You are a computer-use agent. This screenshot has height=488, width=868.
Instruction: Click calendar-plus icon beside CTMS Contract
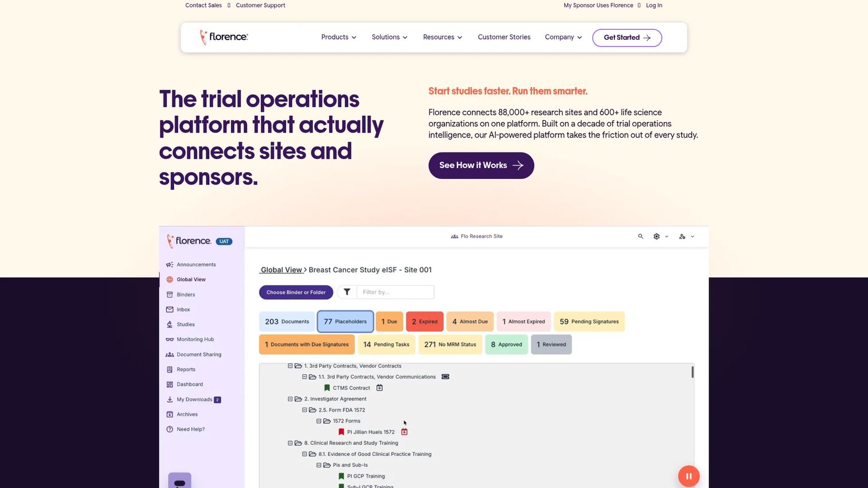(x=380, y=388)
